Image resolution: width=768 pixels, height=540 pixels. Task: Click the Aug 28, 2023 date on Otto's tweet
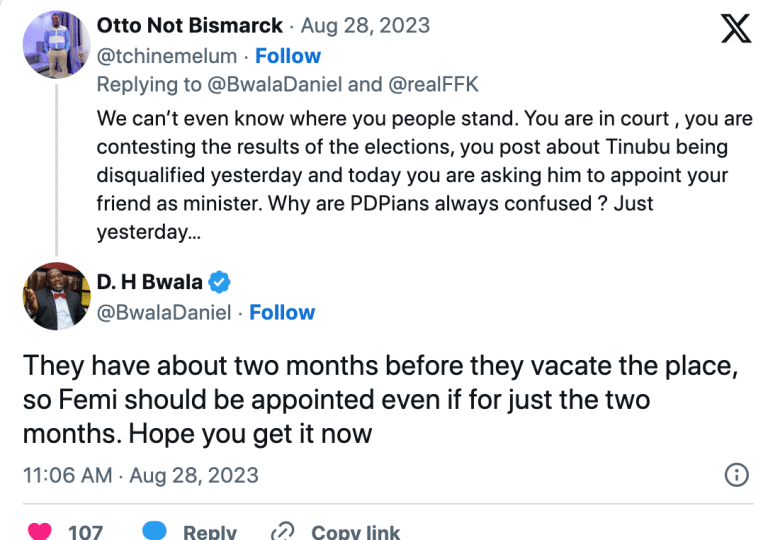pos(365,25)
